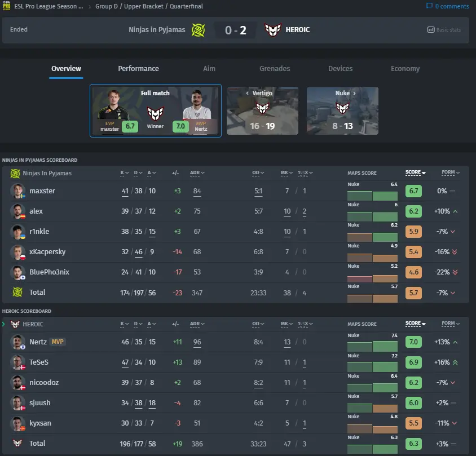Click TeSeS's player avatar
The image size is (476, 456).
[17, 362]
